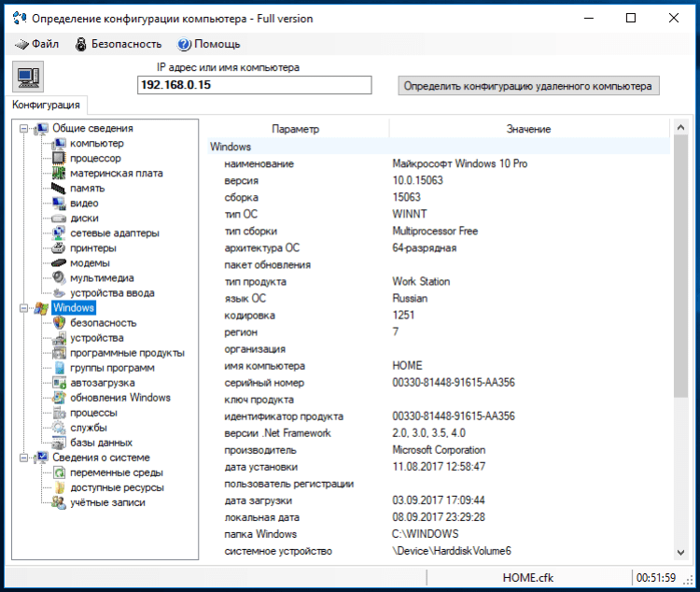Click the local computer monitor icon button
700x592 pixels.
pos(28,77)
